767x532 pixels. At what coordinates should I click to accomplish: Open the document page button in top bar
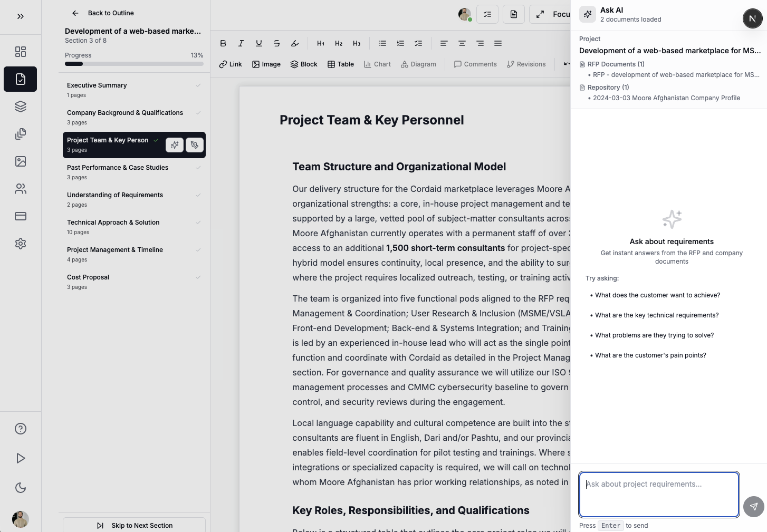514,15
